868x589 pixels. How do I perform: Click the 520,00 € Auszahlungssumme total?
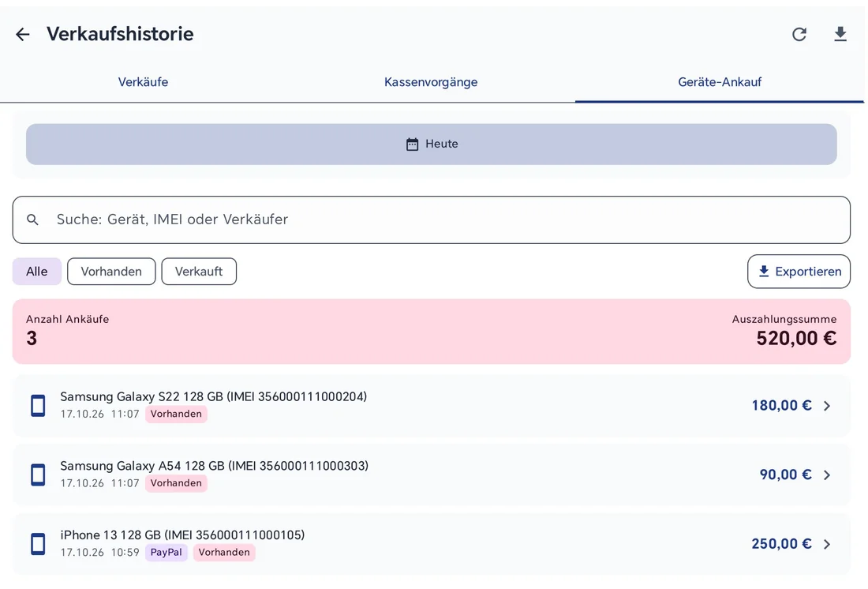coord(796,338)
